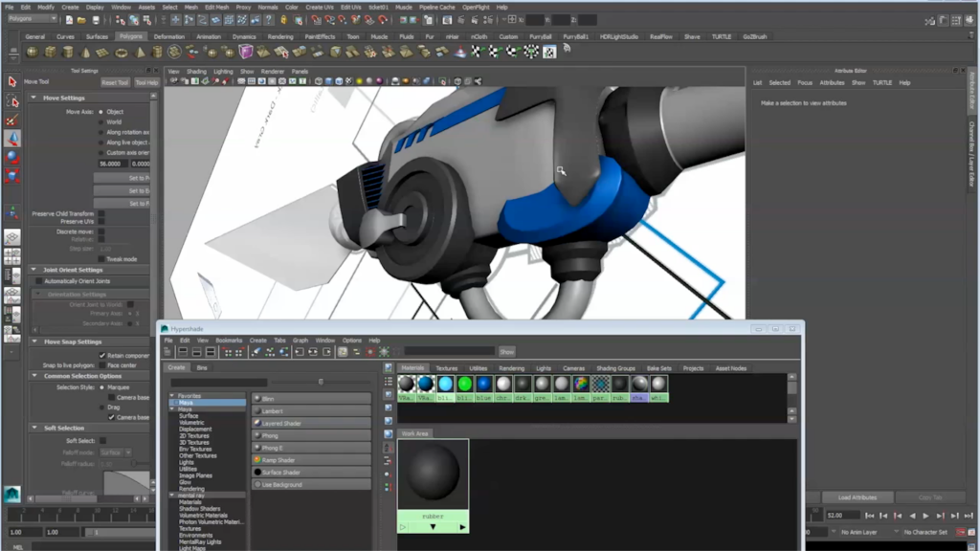This screenshot has width=980, height=551.
Task: Create polygon sphere from shelf
Action: 32,52
